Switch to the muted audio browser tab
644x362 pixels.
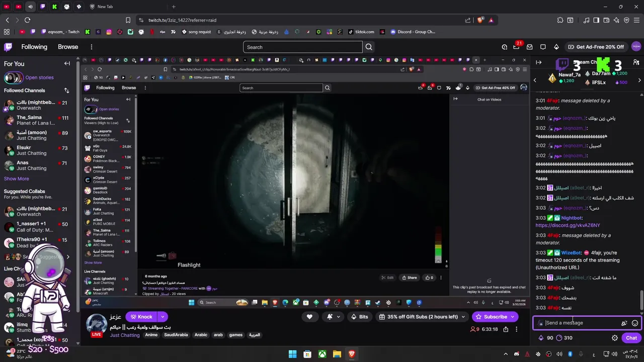coord(30,7)
